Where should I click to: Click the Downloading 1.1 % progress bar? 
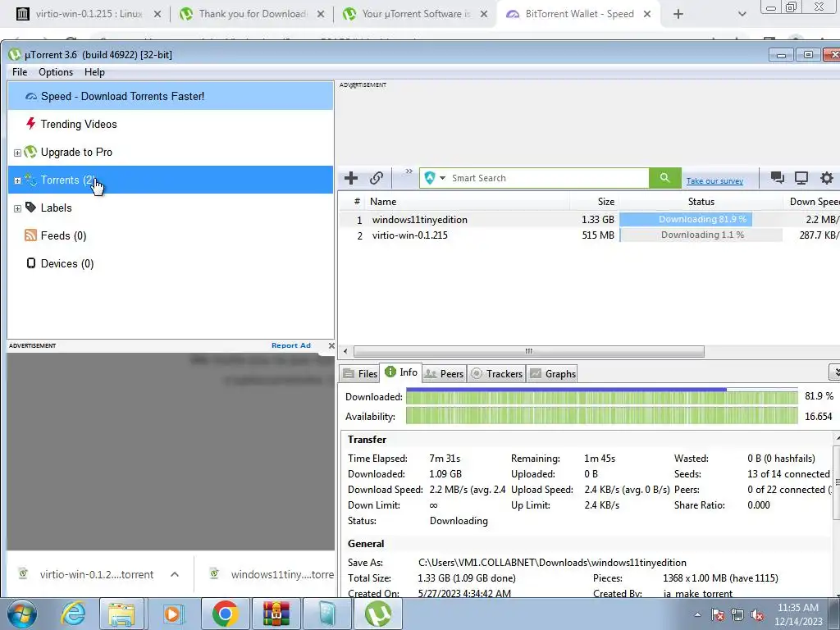tap(701, 235)
